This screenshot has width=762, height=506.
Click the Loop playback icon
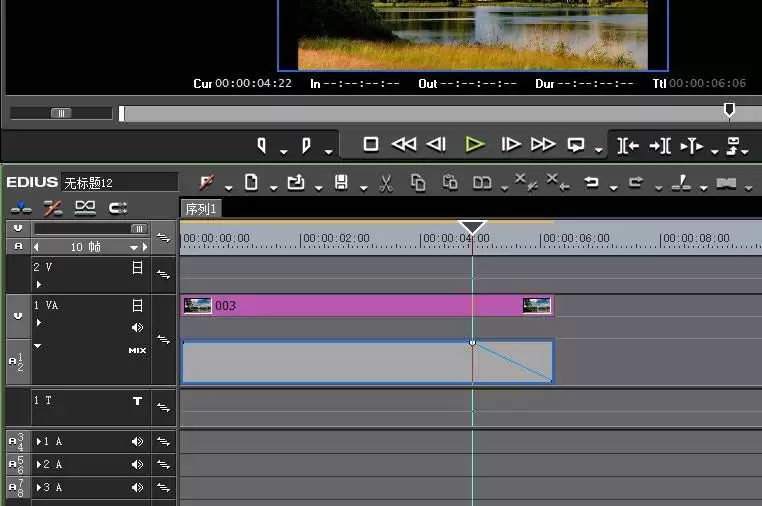click(x=576, y=145)
